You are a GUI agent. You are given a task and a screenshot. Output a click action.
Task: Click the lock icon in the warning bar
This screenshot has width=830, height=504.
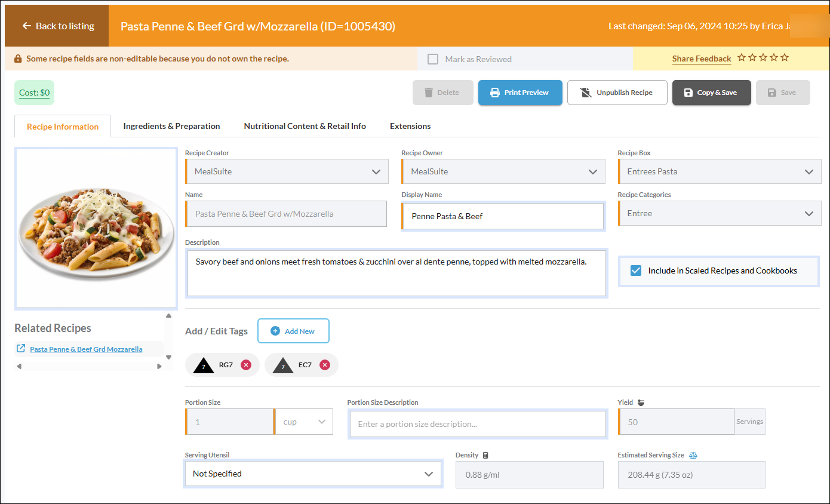point(18,59)
